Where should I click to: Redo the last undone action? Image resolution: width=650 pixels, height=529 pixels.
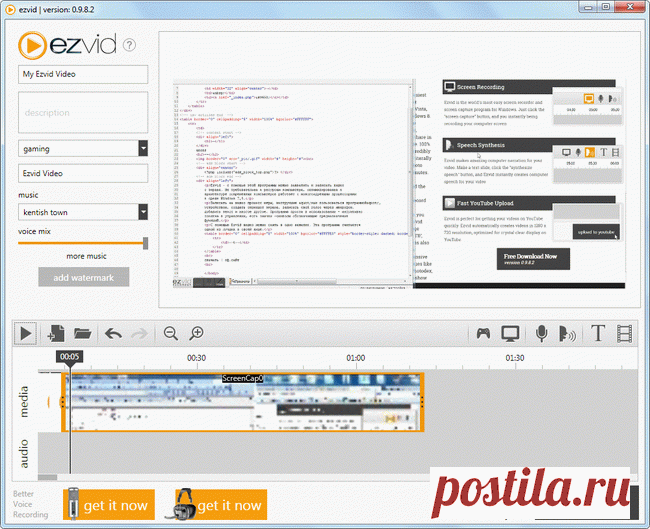click(x=139, y=333)
